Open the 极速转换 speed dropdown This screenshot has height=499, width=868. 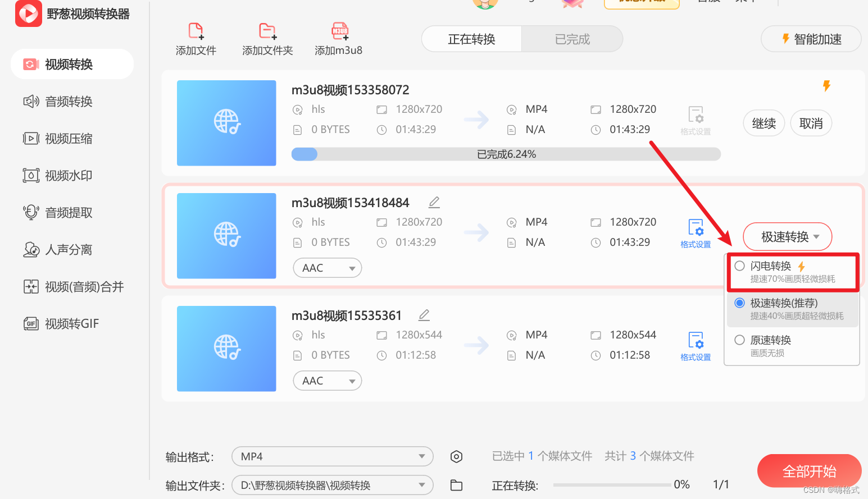click(787, 237)
